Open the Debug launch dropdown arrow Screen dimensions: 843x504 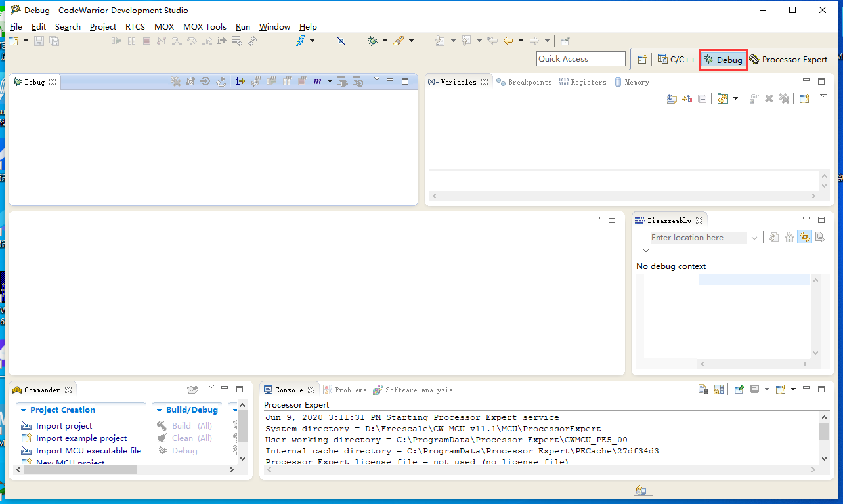pos(385,41)
